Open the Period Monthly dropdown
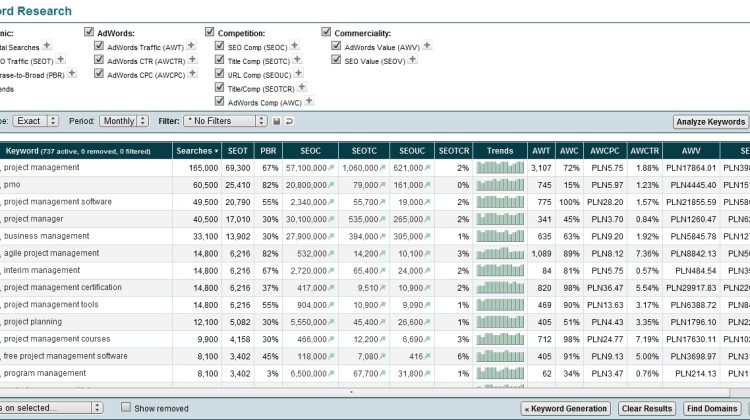The width and height of the screenshot is (750, 420). (124, 121)
